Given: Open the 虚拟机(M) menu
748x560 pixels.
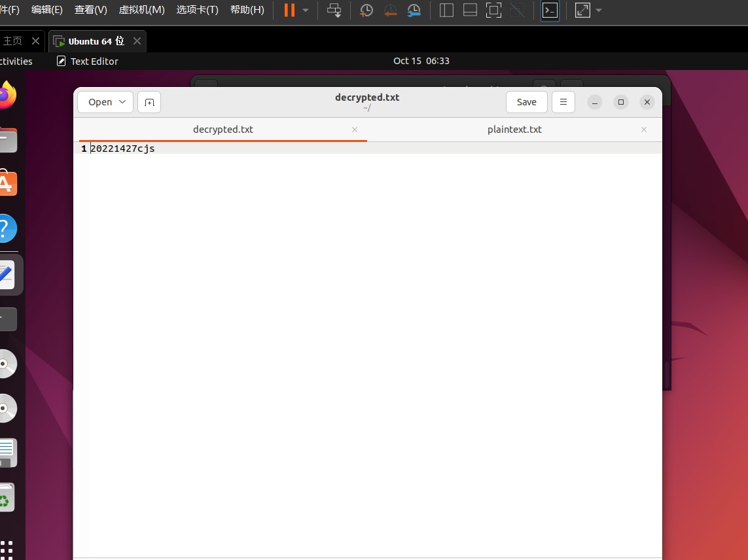Looking at the screenshot, I should (141, 10).
